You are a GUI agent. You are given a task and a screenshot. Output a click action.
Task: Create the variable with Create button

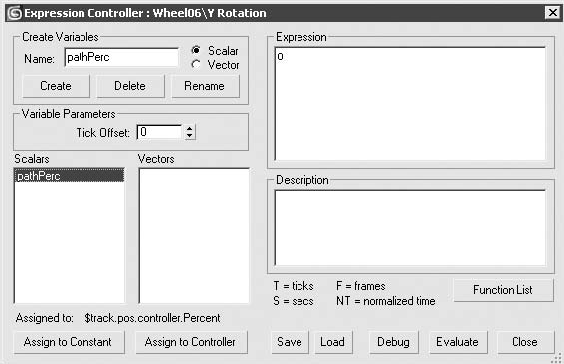tap(56, 86)
